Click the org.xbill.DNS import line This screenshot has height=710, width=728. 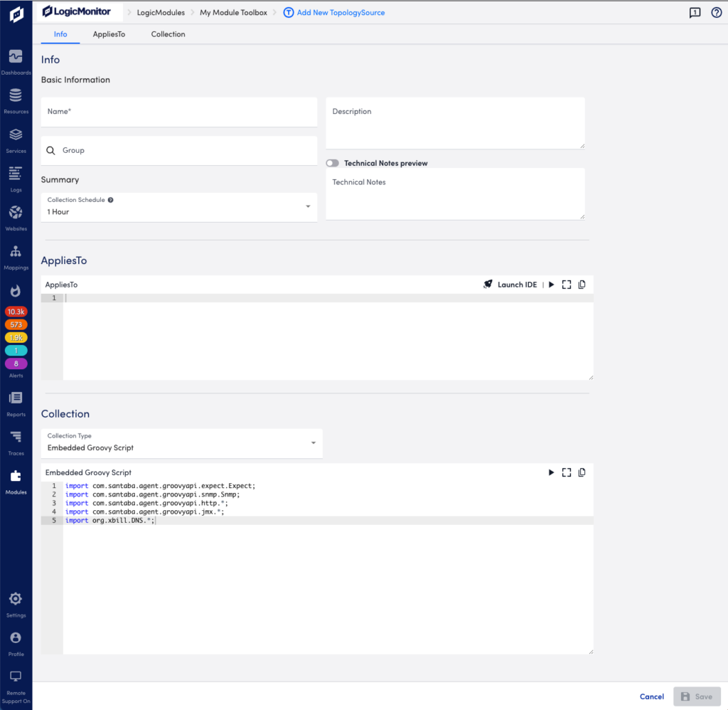(x=110, y=521)
